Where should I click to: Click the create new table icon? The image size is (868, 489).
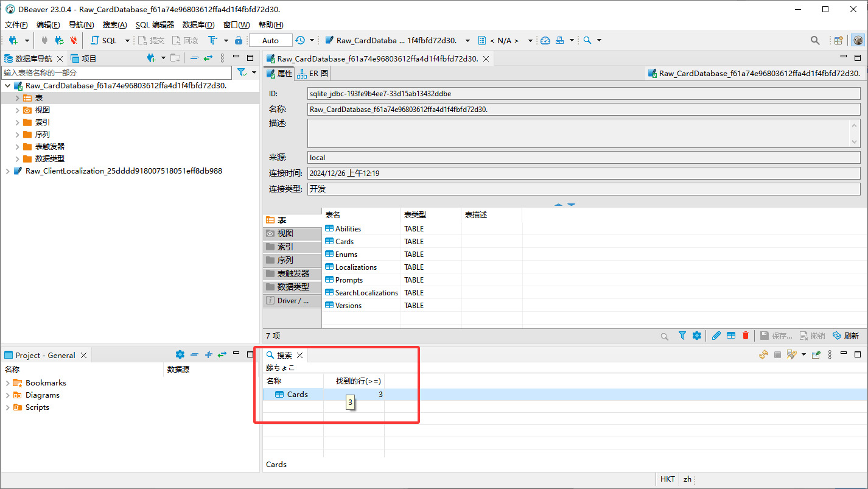point(731,336)
